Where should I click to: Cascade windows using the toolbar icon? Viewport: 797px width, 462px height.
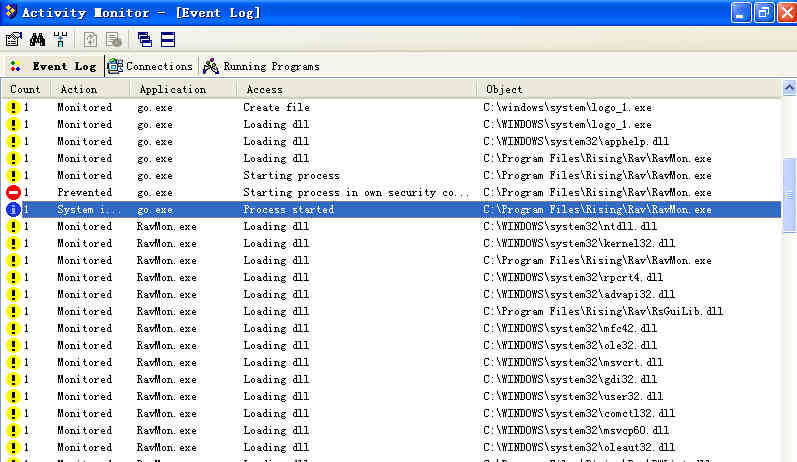tap(145, 40)
